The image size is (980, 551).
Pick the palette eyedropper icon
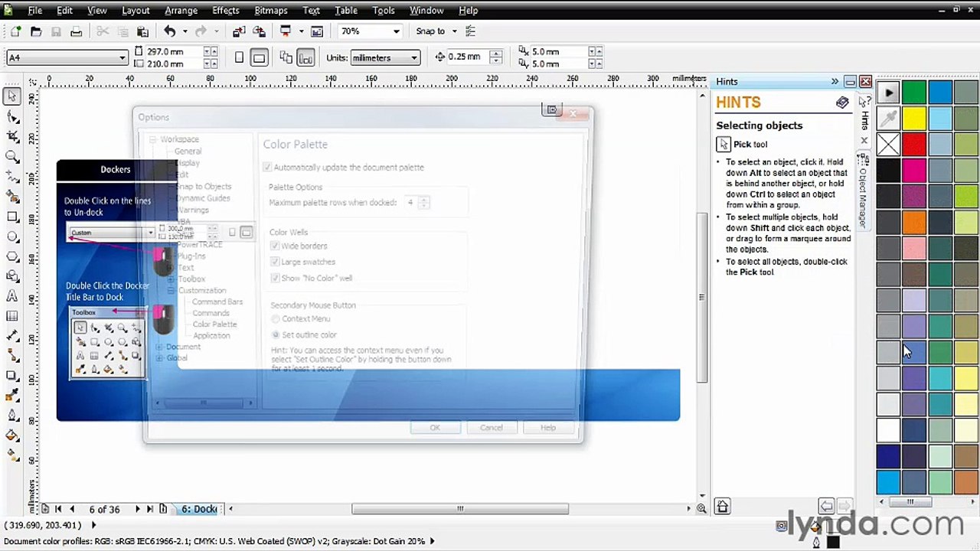[888, 118]
